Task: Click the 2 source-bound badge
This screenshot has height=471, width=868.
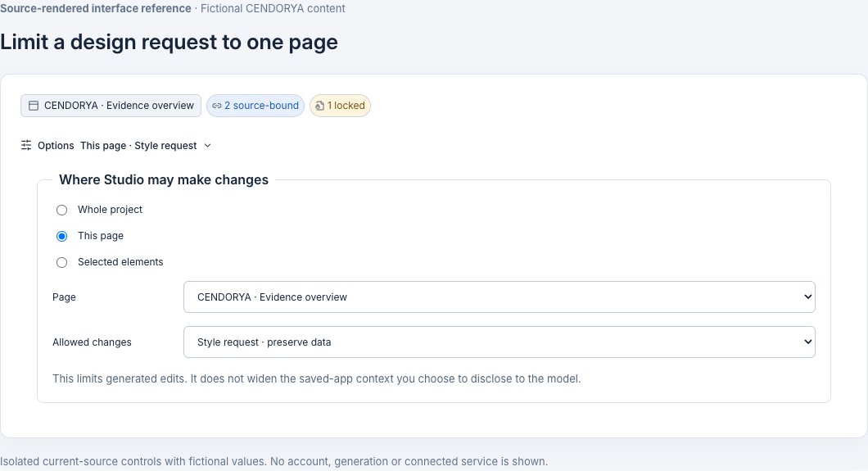Action: pos(255,106)
